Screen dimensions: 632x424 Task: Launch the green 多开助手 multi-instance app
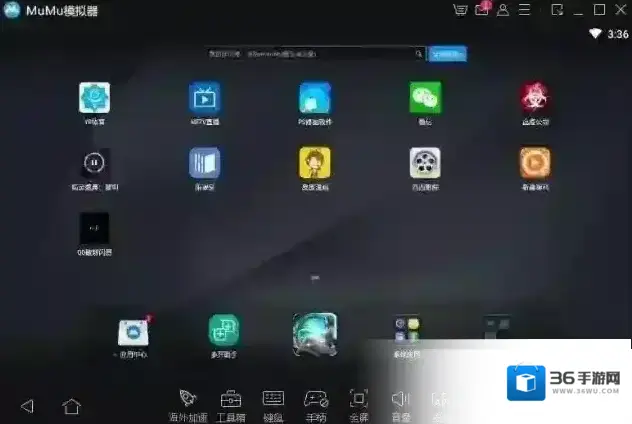(x=224, y=330)
